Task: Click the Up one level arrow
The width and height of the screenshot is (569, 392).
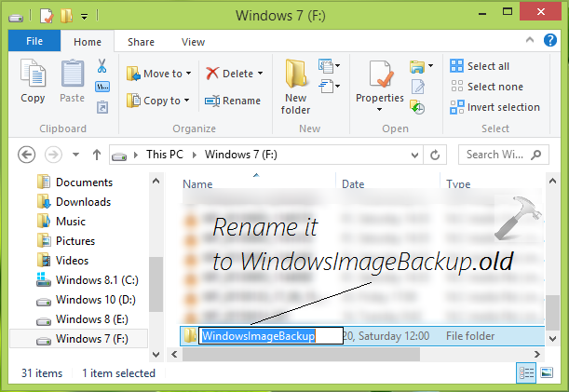Action: 97,155
